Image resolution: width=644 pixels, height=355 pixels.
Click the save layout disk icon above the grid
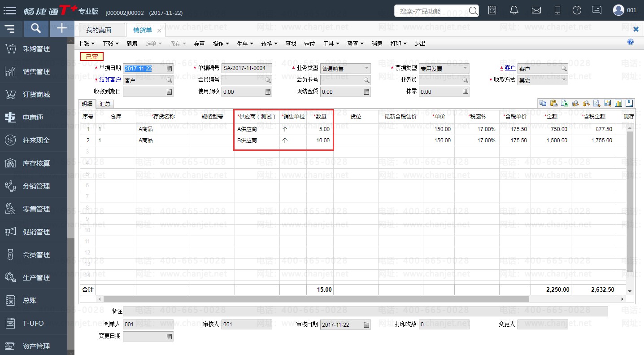pos(629,103)
